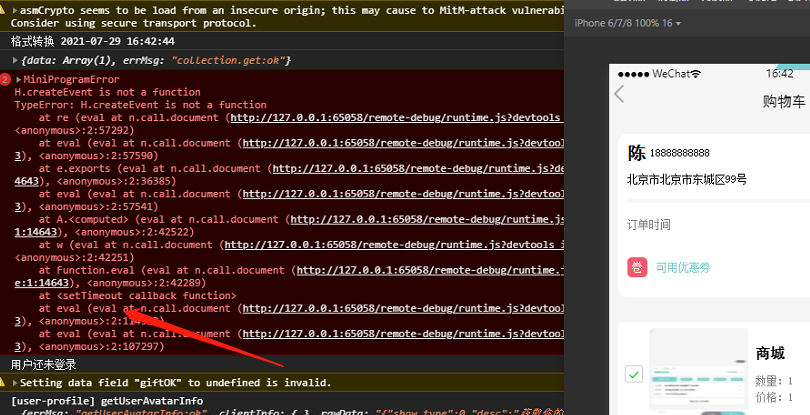Image resolution: width=810 pixels, height=415 pixels.
Task: Open runtime.js link in the 'at e.exports' line
Action: click(418, 168)
